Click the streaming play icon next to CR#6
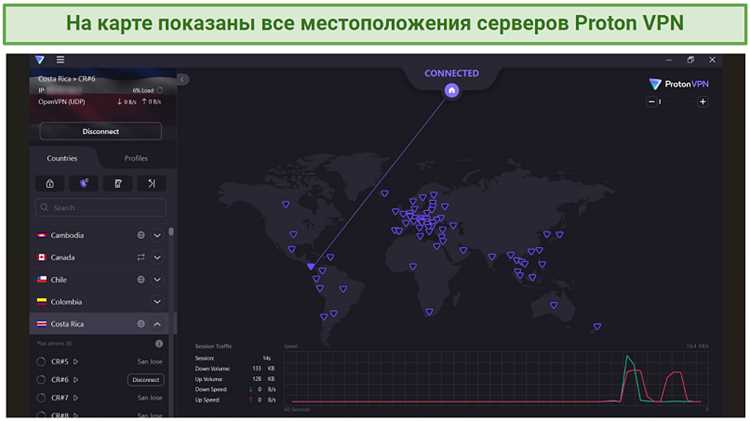This screenshot has height=421, width=750. (75, 380)
